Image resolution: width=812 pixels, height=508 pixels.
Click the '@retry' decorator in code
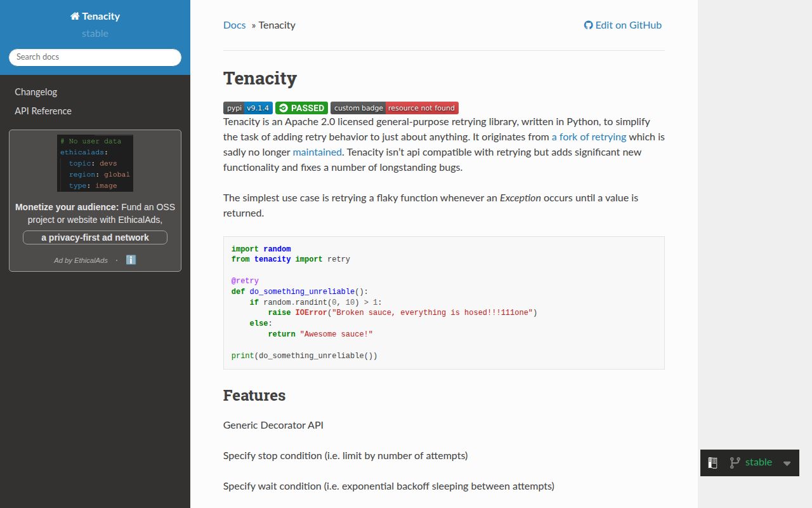click(245, 281)
